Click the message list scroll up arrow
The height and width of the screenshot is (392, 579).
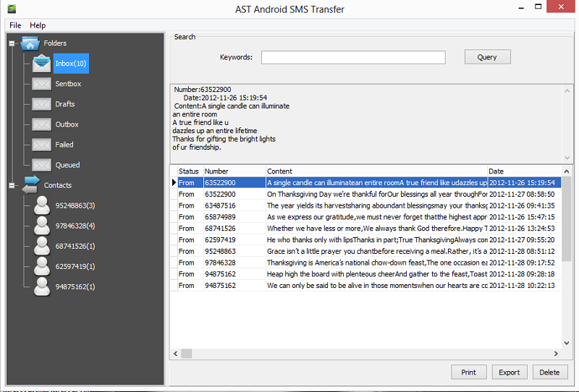567,171
